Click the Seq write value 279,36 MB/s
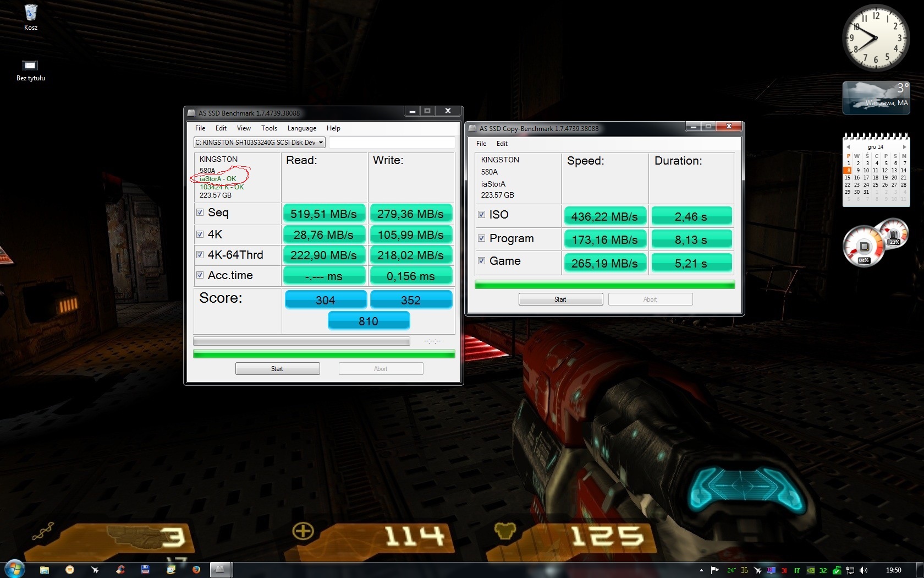This screenshot has height=578, width=924. [x=410, y=214]
